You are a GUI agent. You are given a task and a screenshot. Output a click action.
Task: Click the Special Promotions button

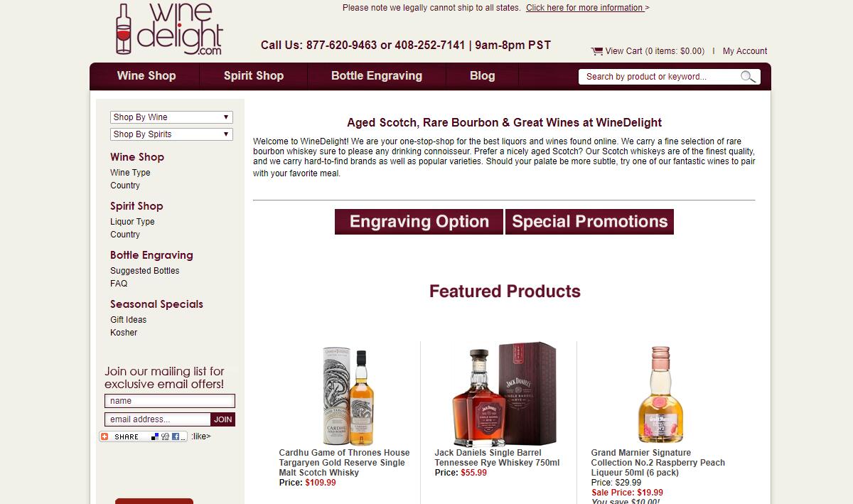coord(589,222)
